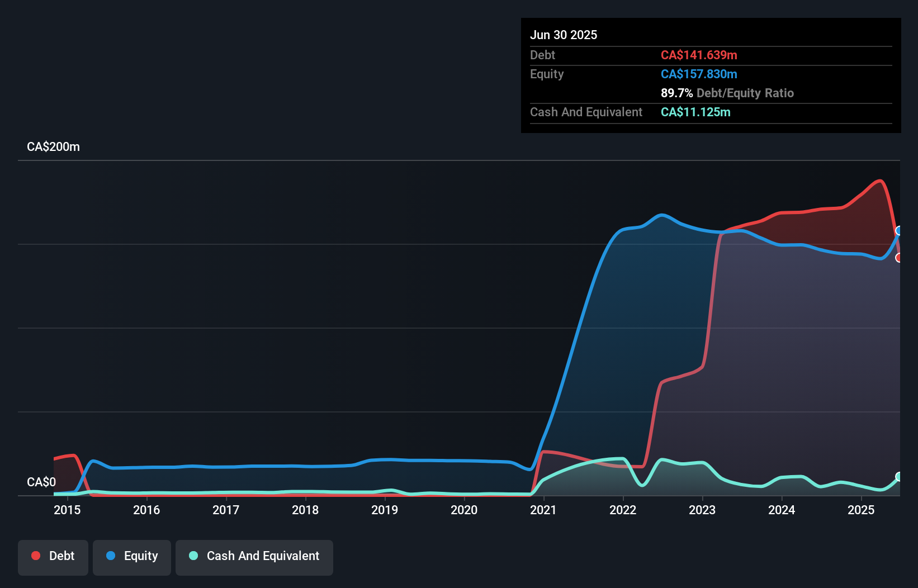Expand the Cash And Equivalent tooltip row
Image resolution: width=918 pixels, height=588 pixels.
[586, 112]
